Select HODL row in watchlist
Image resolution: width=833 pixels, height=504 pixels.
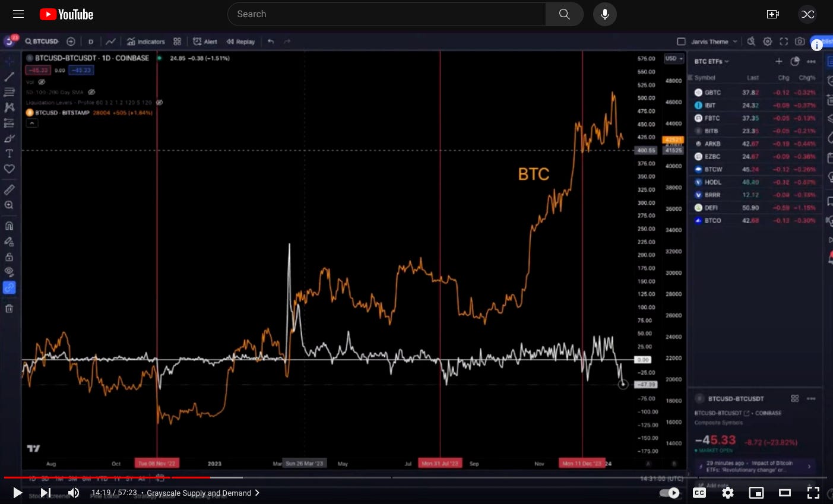(x=755, y=182)
